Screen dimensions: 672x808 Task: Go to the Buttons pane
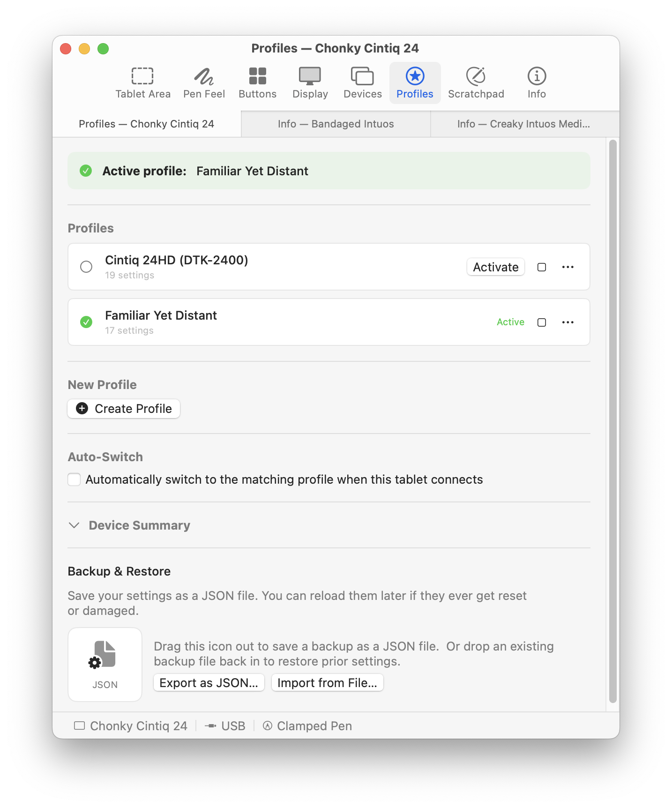257,83
